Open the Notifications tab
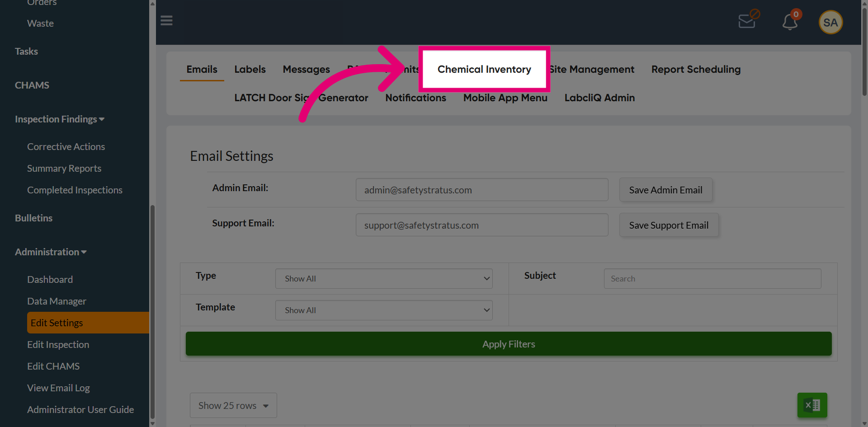Image resolution: width=868 pixels, height=427 pixels. coord(415,98)
